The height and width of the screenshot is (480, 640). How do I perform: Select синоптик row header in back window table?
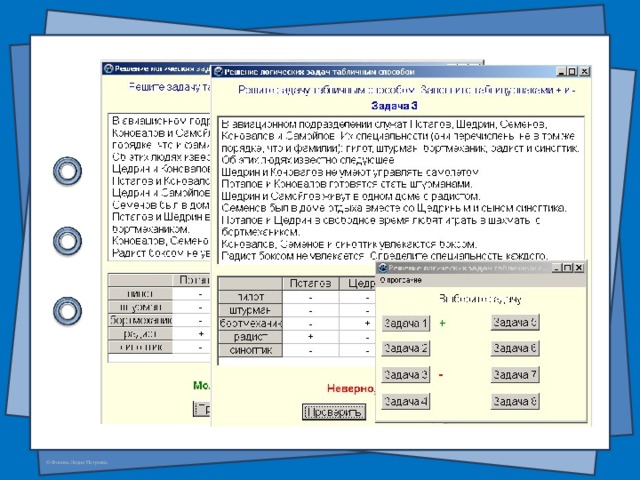[x=140, y=347]
